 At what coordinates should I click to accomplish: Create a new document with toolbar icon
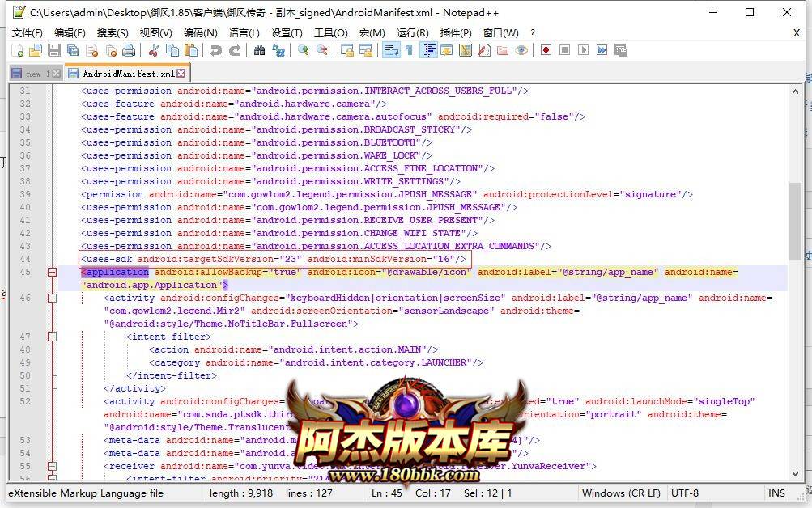pyautogui.click(x=17, y=50)
